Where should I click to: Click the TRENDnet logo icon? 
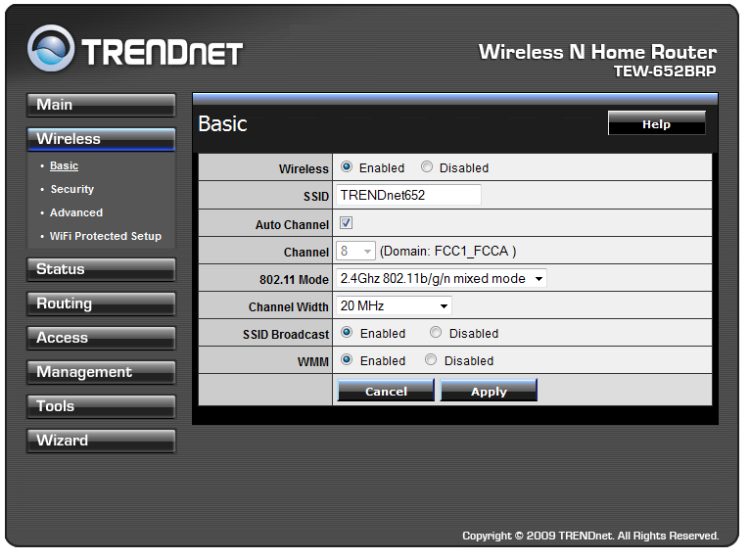point(51,49)
